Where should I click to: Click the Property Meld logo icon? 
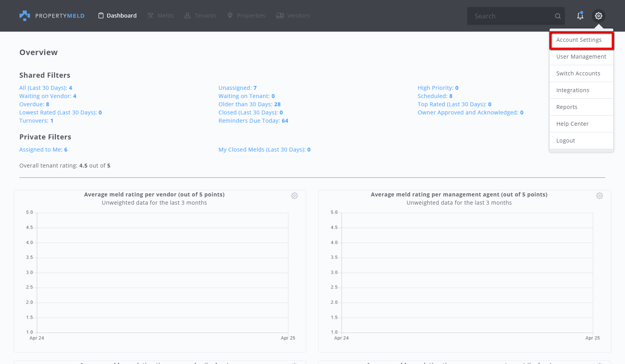coord(25,16)
